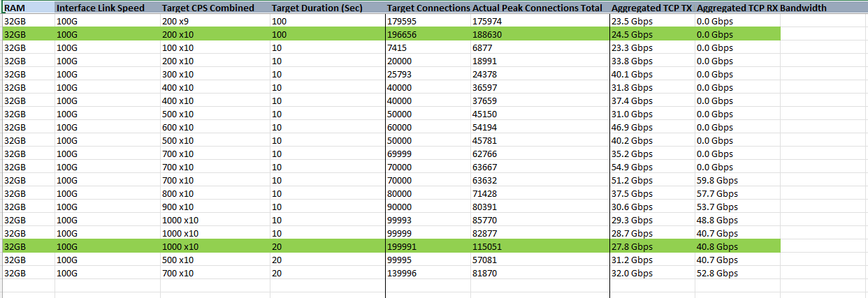Select target connections cell 7415
Image resolution: width=868 pixels, height=298 pixels.
[428, 47]
